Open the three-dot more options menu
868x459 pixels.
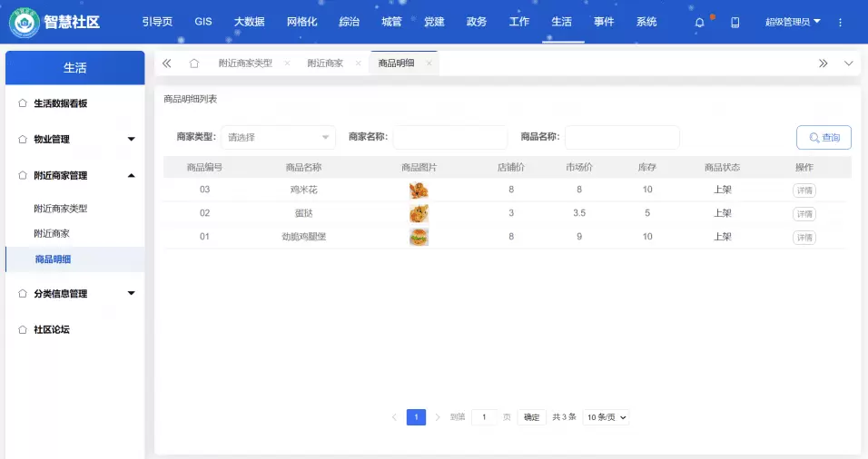841,23
